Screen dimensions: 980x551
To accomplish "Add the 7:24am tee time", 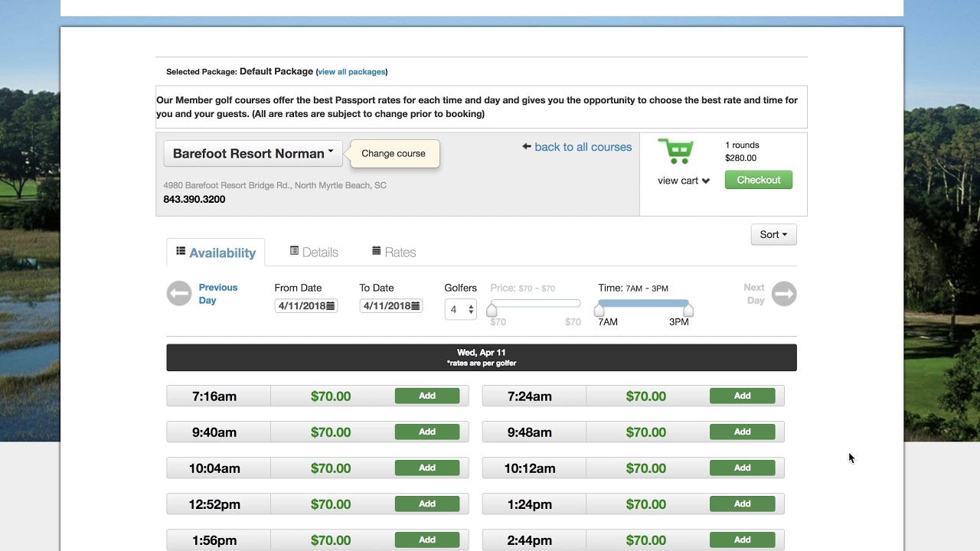I will point(743,396).
